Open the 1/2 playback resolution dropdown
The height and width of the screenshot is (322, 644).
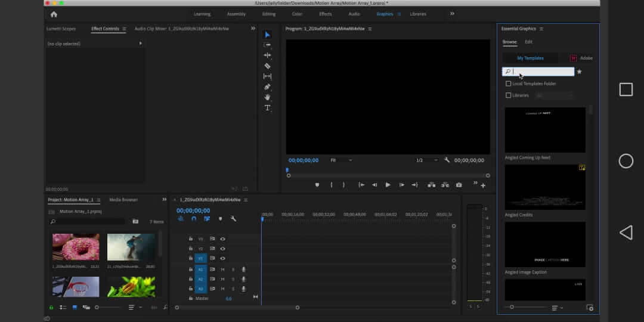tap(427, 160)
